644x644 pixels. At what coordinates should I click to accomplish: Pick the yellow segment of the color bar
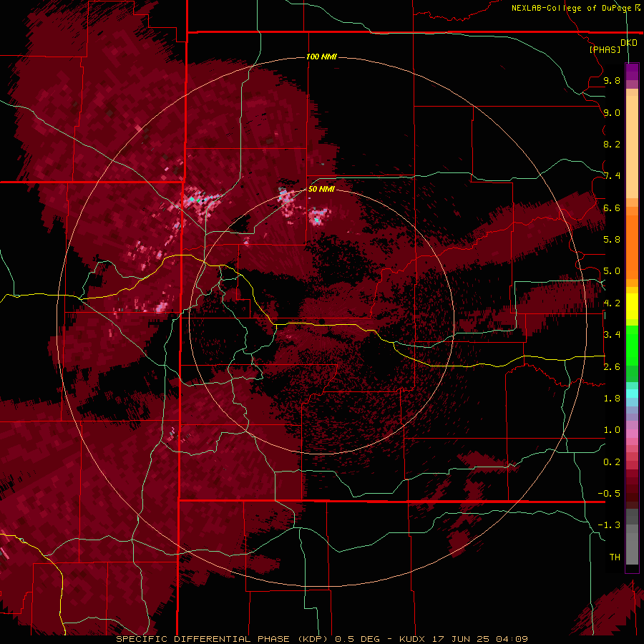632,306
